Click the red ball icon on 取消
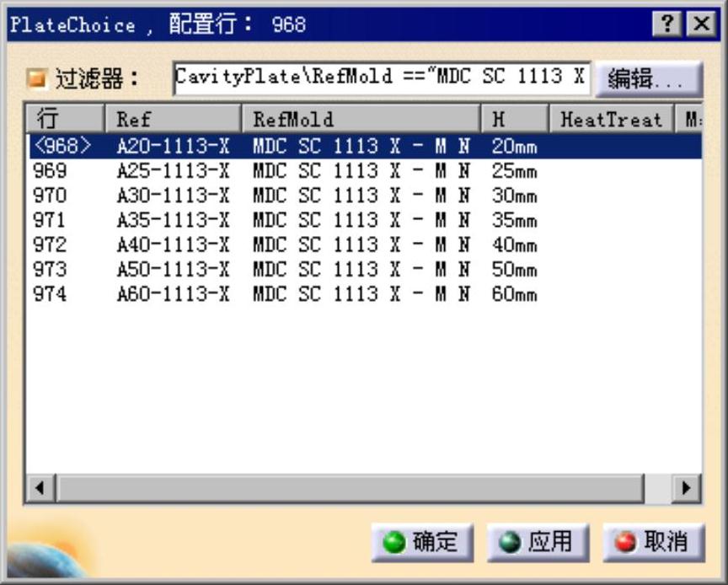The width and height of the screenshot is (728, 585). pyautogui.click(x=625, y=543)
